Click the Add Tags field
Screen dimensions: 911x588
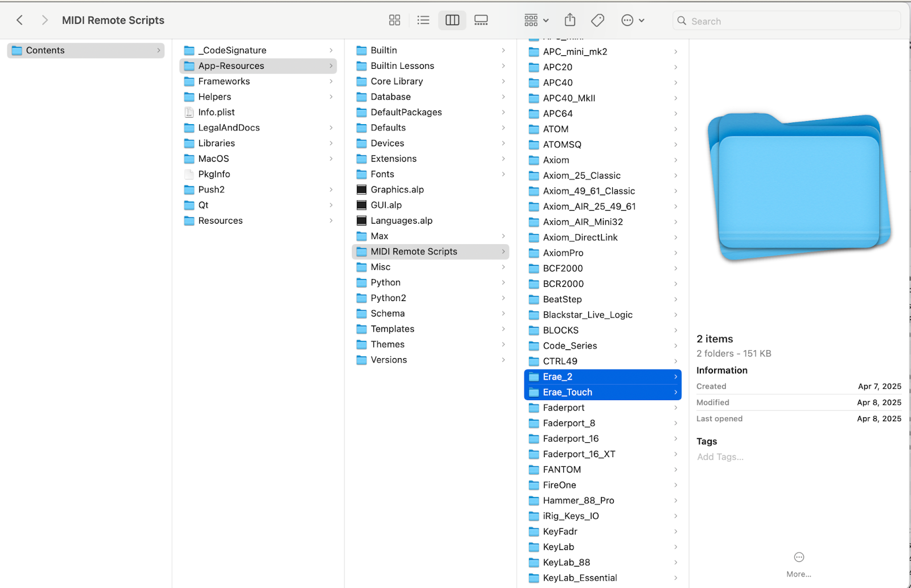720,457
